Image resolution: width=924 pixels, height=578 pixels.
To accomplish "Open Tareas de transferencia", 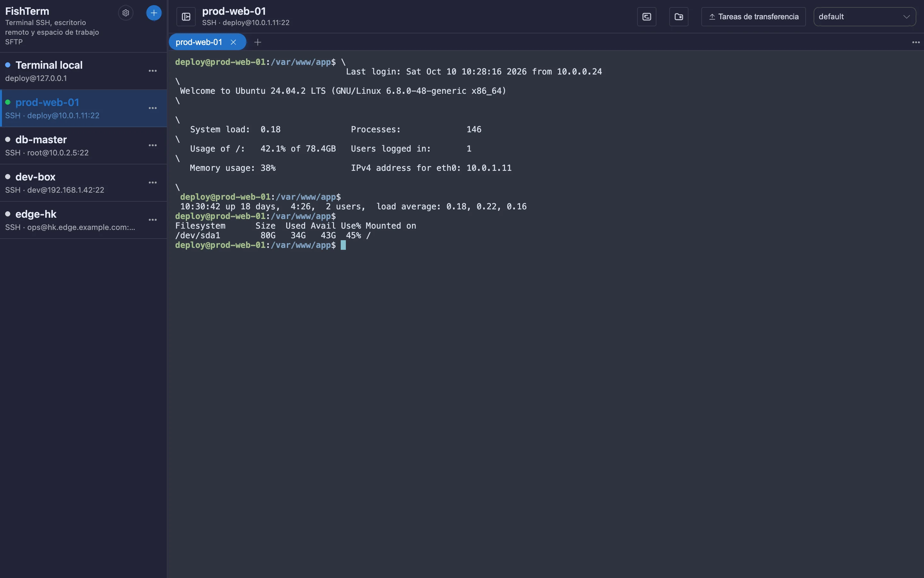I will pyautogui.click(x=753, y=17).
